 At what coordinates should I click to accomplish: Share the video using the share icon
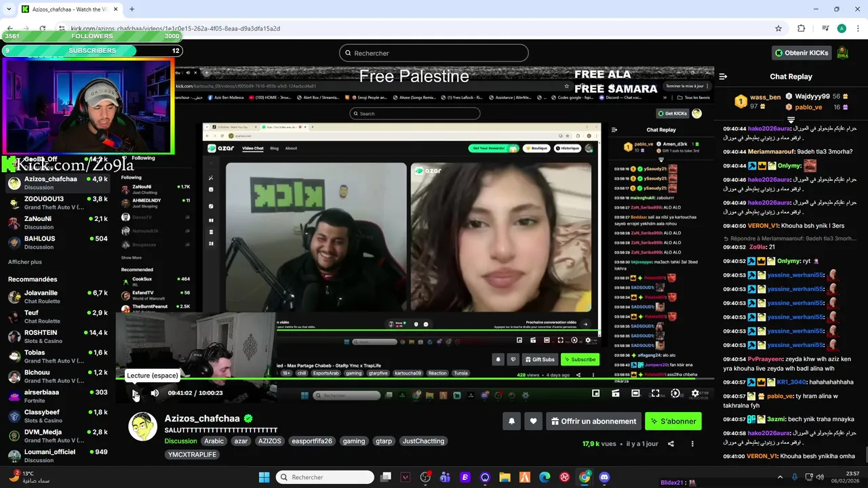click(671, 444)
